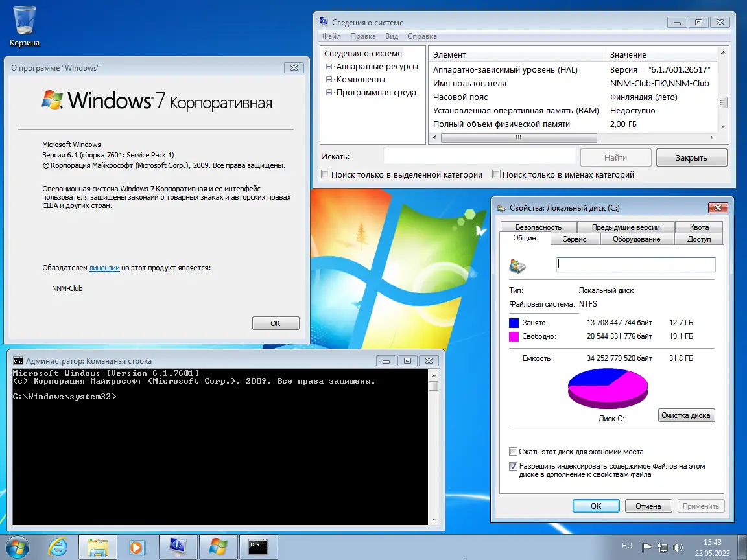
Task: Click OK in About Windows dialog
Action: point(276,323)
